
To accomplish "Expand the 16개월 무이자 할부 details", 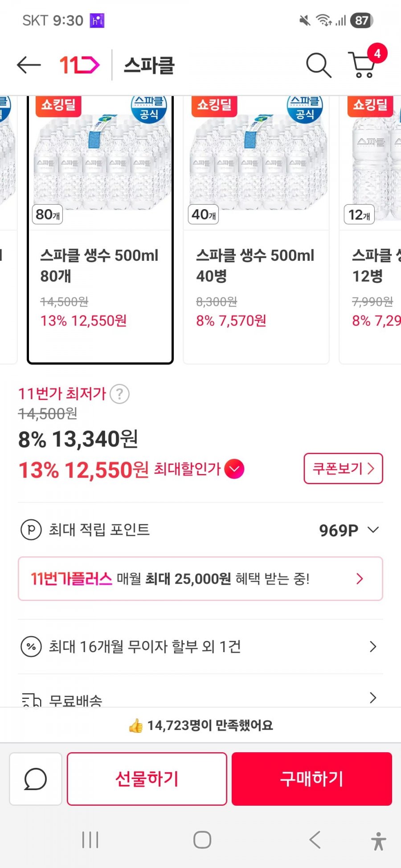I will pyautogui.click(x=372, y=646).
